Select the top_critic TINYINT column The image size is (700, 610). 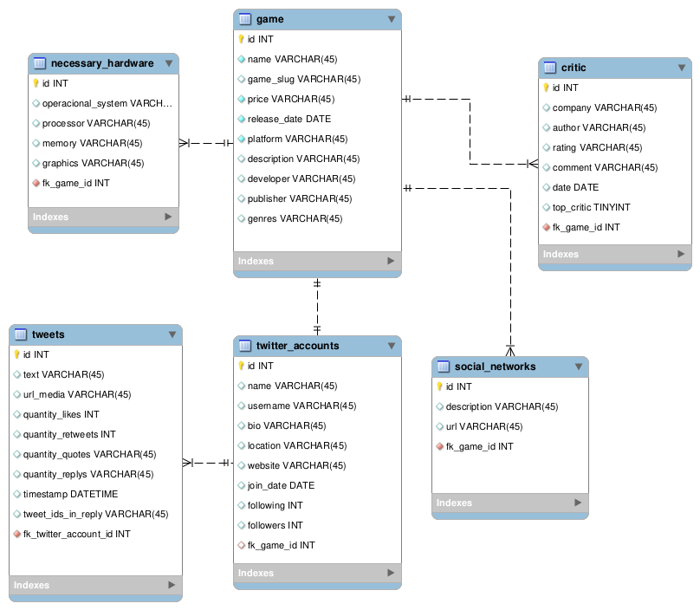(x=591, y=207)
